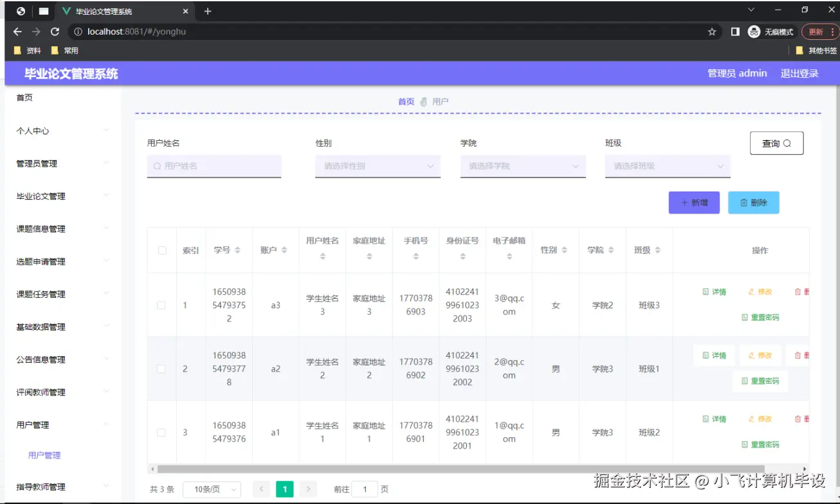Open browser side panel icon

point(735,32)
